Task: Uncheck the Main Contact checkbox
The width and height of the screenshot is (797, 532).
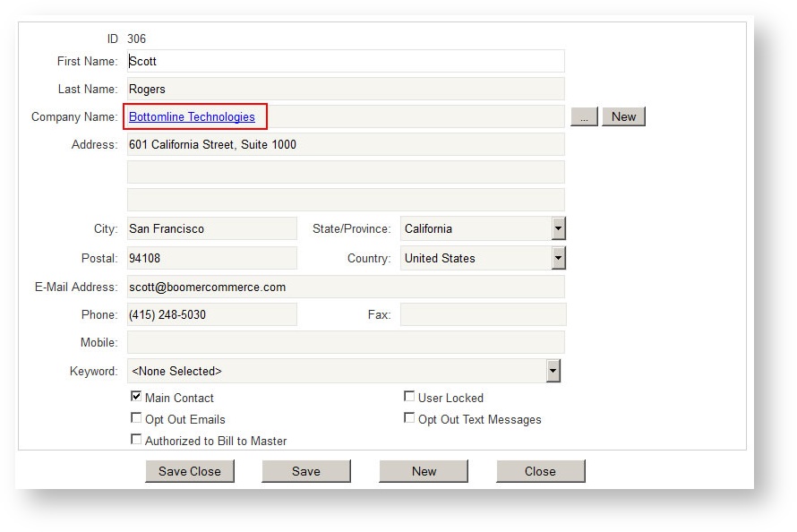Action: click(136, 396)
